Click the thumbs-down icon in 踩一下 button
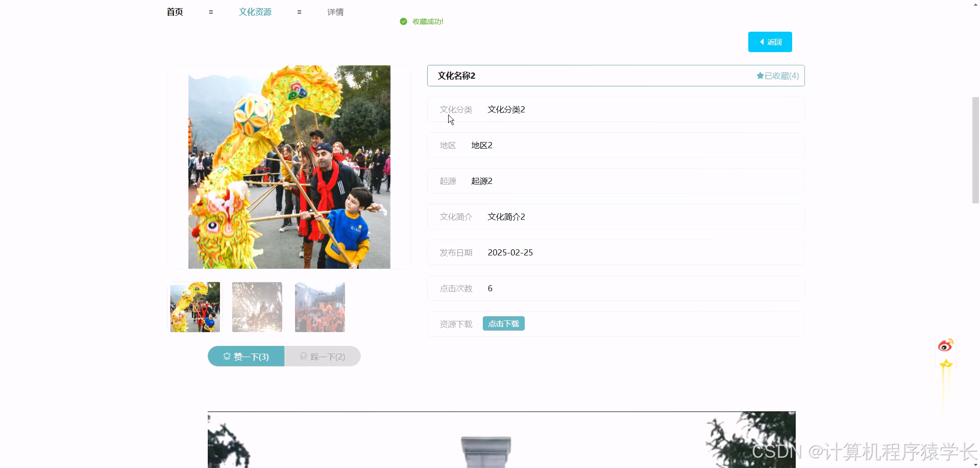This screenshot has height=468, width=980. (x=304, y=356)
